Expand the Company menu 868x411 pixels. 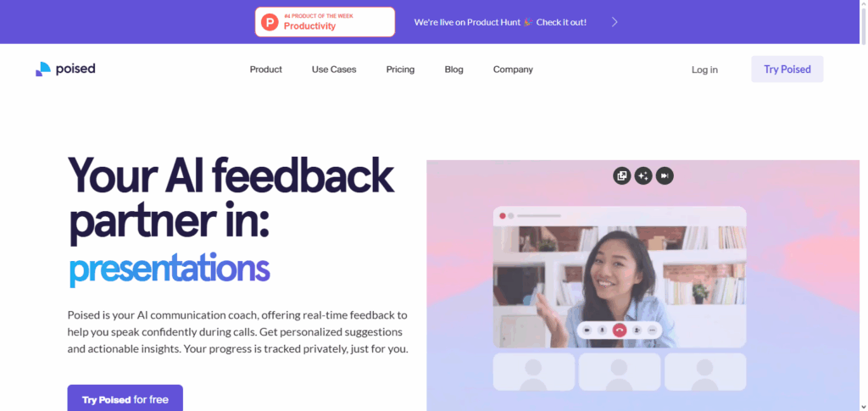click(513, 69)
